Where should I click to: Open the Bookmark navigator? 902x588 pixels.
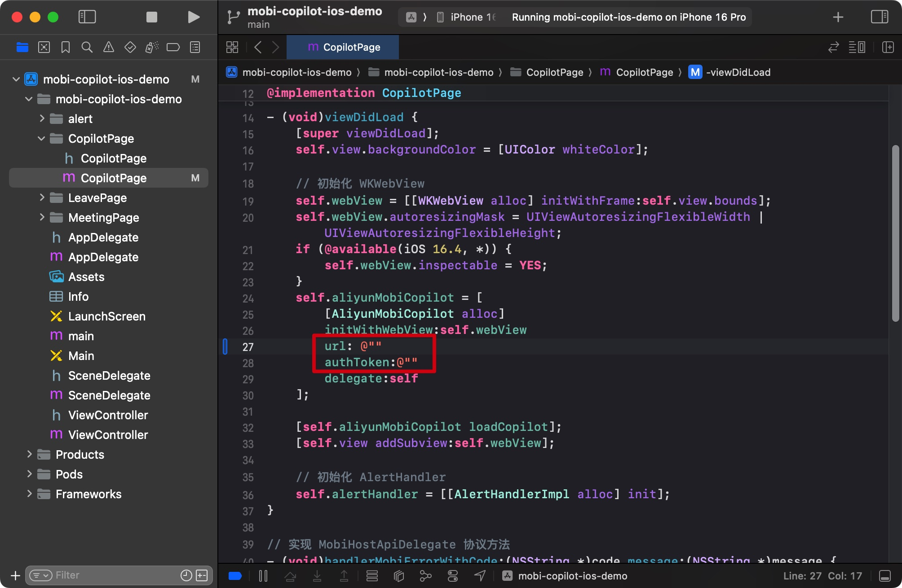[x=66, y=47]
